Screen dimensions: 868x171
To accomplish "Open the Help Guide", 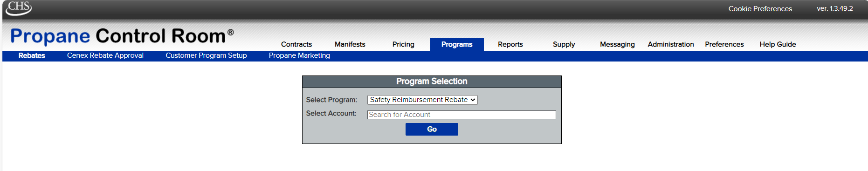I will click(778, 44).
